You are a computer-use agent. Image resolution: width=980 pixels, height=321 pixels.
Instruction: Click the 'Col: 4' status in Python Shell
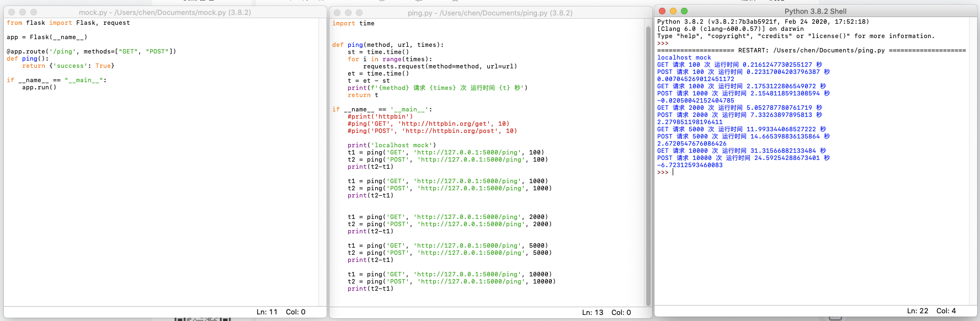(946, 311)
